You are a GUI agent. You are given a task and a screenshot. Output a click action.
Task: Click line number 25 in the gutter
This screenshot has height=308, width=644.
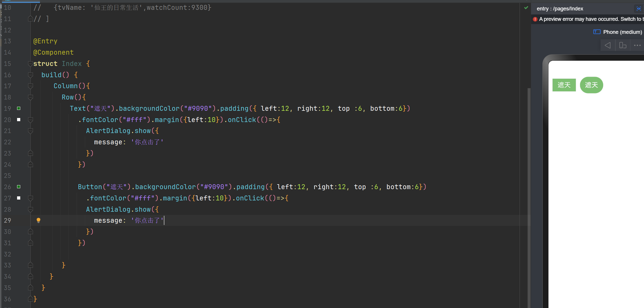pyautogui.click(x=8, y=176)
